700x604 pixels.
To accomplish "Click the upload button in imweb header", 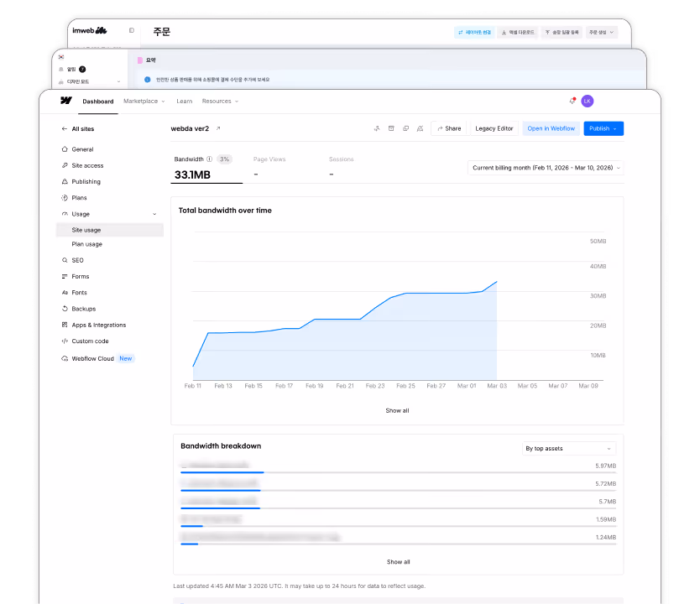I will coord(562,32).
